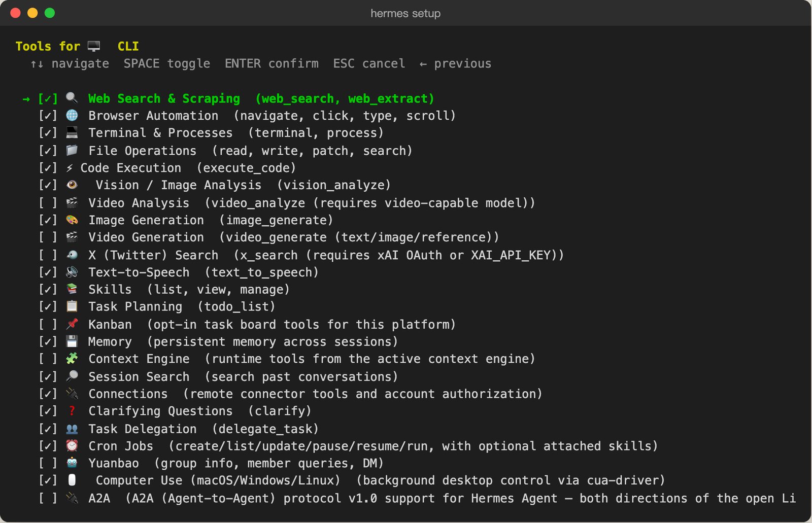This screenshot has width=812, height=523.
Task: Click the pushpin icon for Kanban
Action: [72, 324]
